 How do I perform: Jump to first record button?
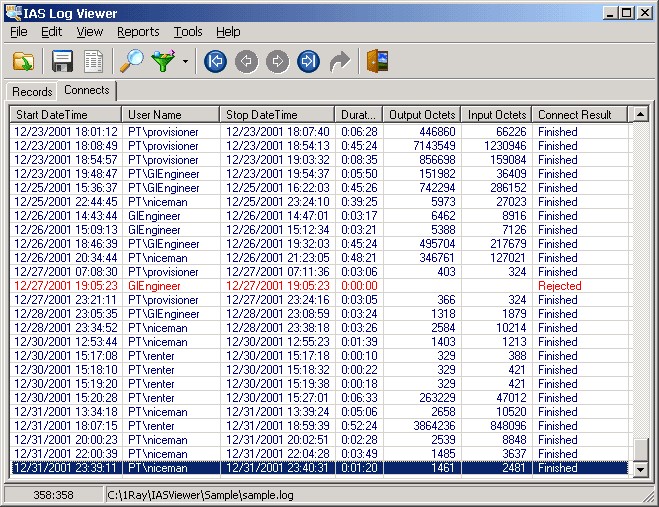point(216,61)
